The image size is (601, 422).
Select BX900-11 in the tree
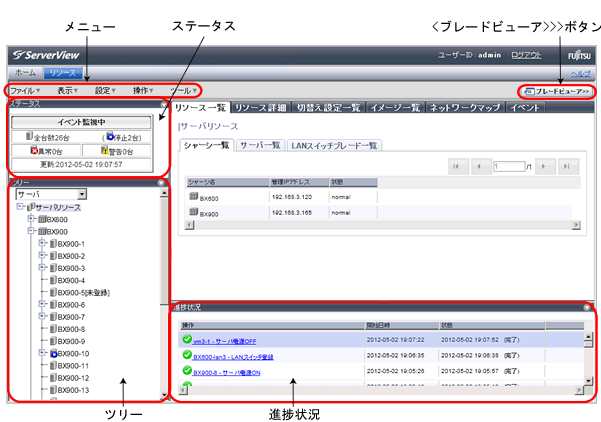[x=73, y=366]
